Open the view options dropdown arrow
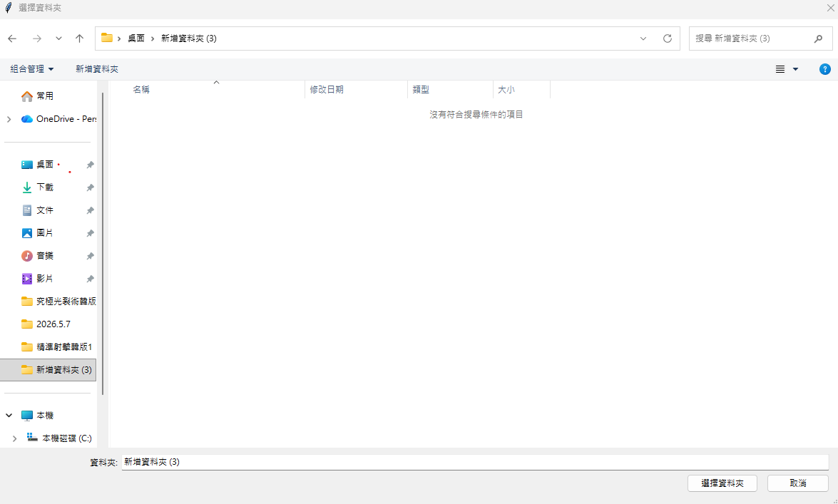 [795, 69]
